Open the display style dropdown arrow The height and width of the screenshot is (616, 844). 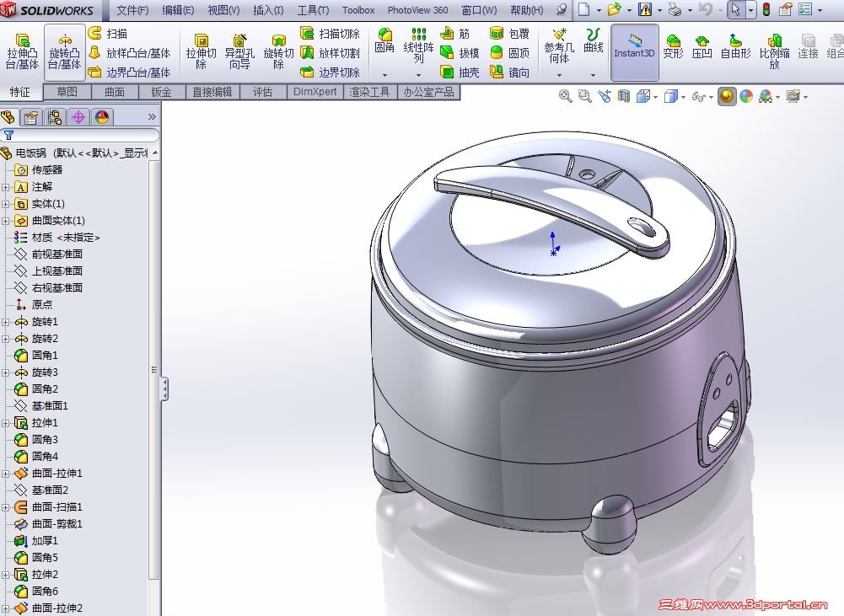click(683, 98)
